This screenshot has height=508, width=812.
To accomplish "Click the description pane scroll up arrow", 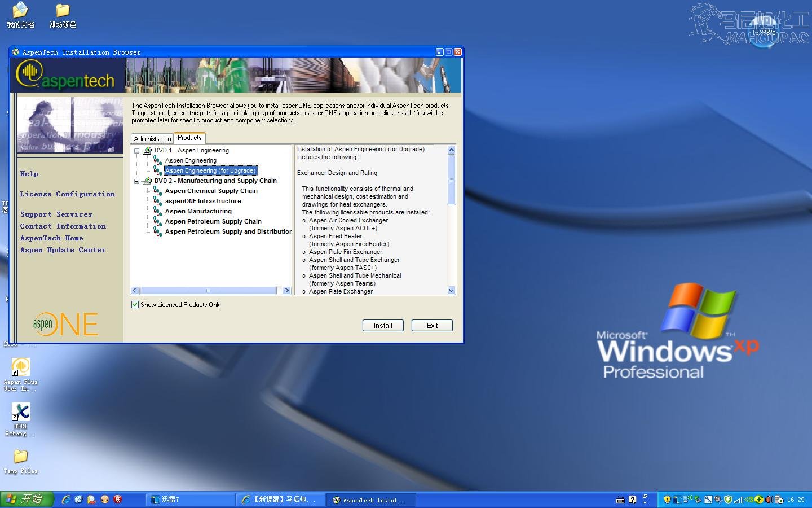I will [451, 150].
